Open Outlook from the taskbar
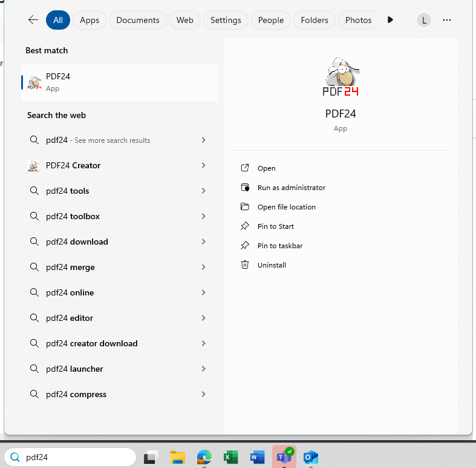Viewport: 476px width, 468px height. point(311,457)
